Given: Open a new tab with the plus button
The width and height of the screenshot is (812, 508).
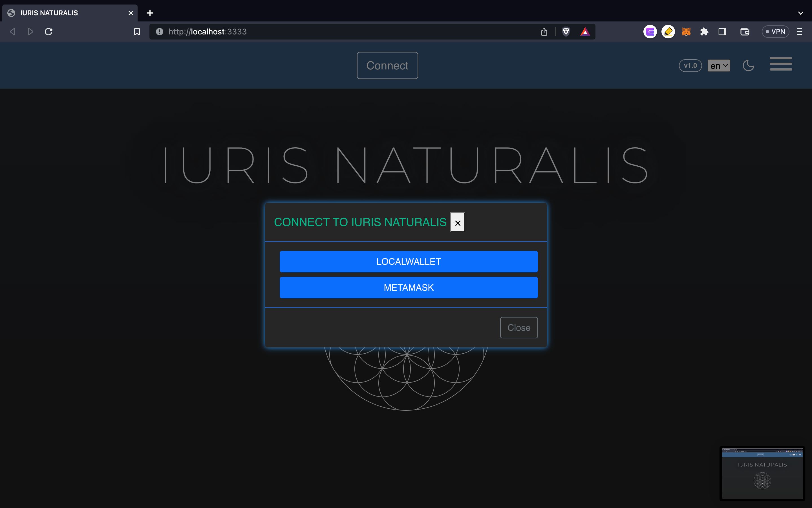Looking at the screenshot, I should 150,13.
